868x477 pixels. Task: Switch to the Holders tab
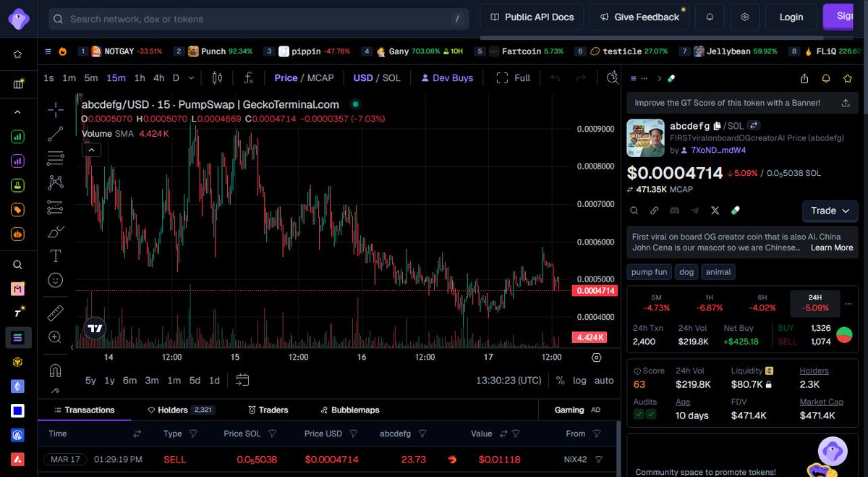click(x=181, y=410)
